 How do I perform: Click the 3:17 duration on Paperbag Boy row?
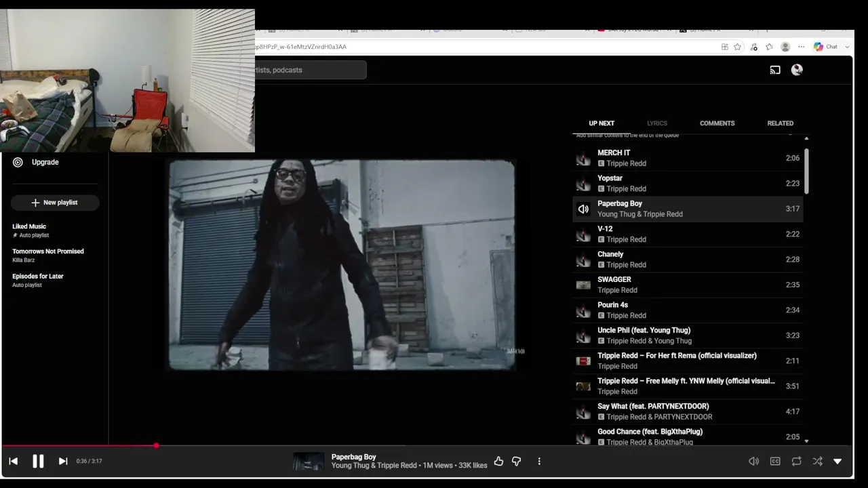[x=792, y=209]
